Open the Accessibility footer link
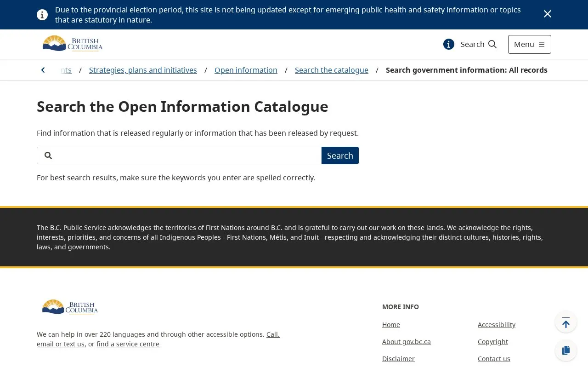The width and height of the screenshot is (588, 368). (x=497, y=325)
